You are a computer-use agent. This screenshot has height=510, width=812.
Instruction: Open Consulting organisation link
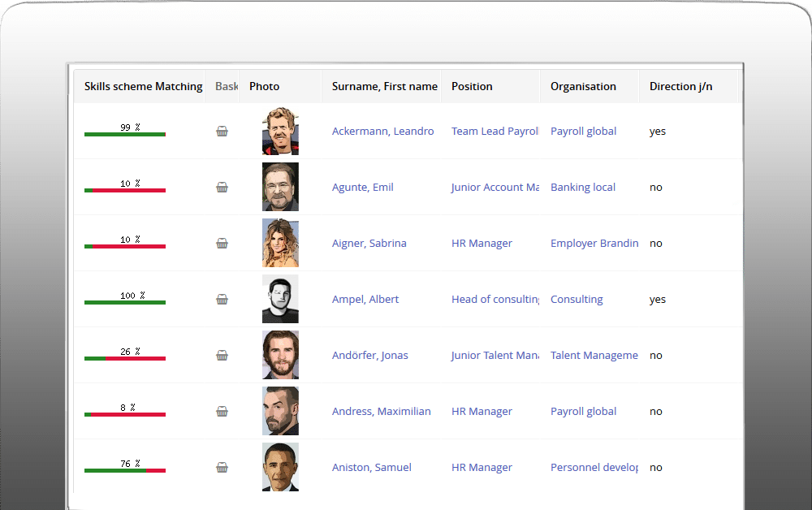click(x=577, y=300)
